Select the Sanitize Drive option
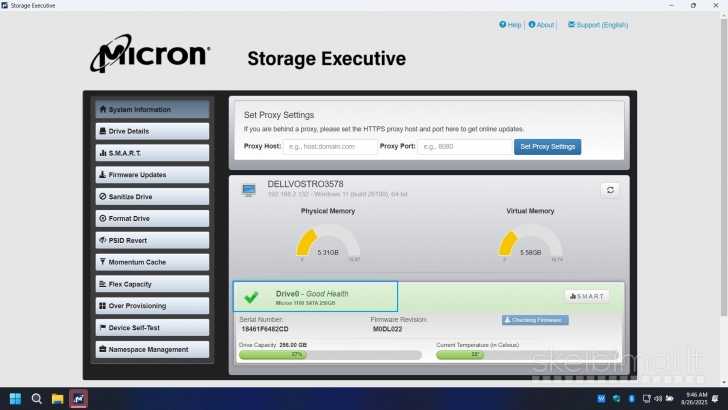 point(152,197)
